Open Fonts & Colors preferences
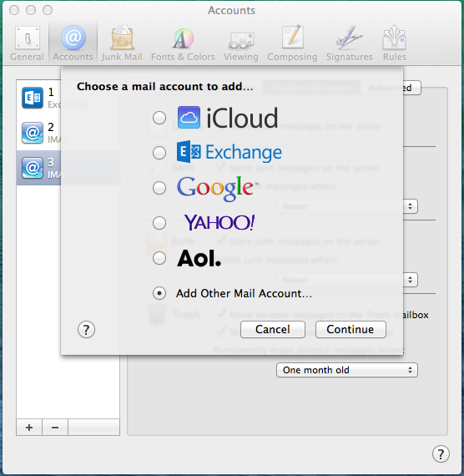This screenshot has width=464, height=476. [x=183, y=43]
